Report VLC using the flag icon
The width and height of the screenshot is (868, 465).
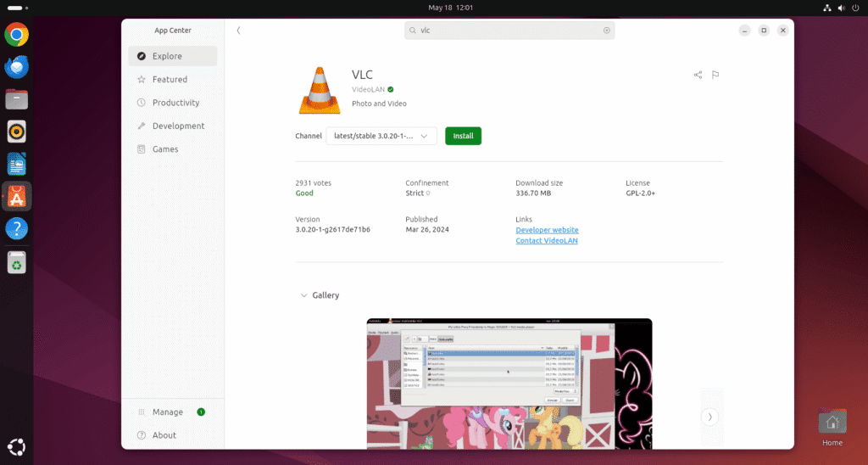tap(715, 75)
